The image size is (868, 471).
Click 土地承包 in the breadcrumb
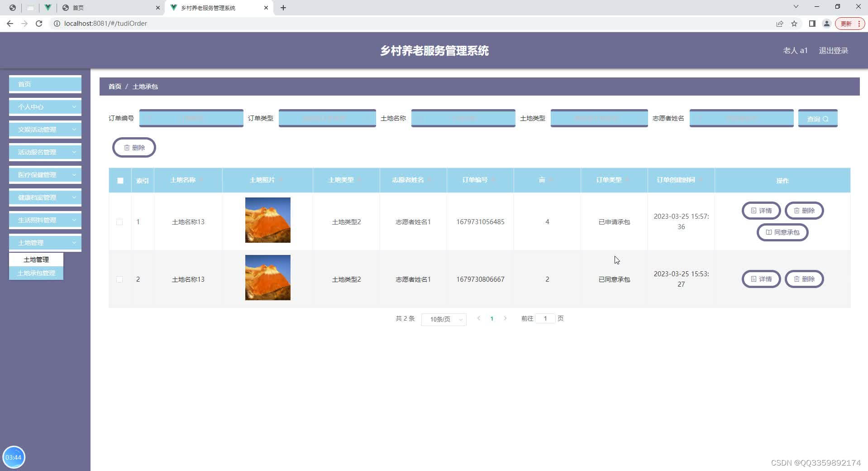(145, 87)
